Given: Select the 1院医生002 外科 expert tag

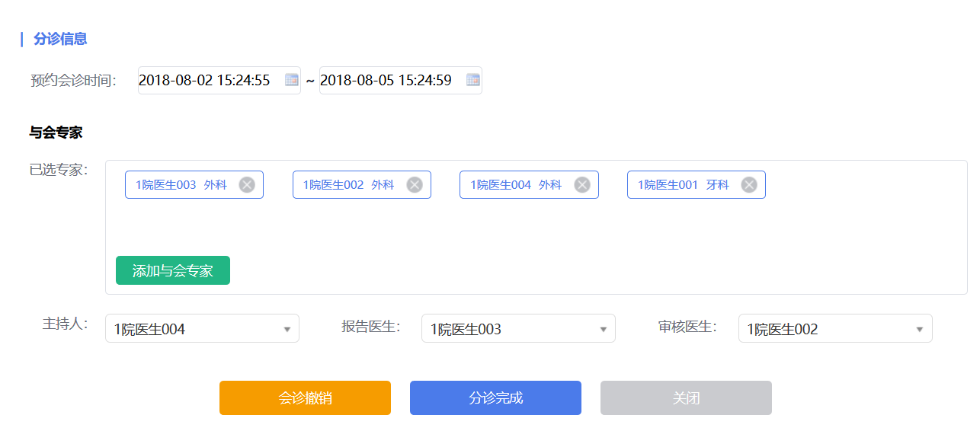Looking at the screenshot, I should pyautogui.click(x=348, y=185).
